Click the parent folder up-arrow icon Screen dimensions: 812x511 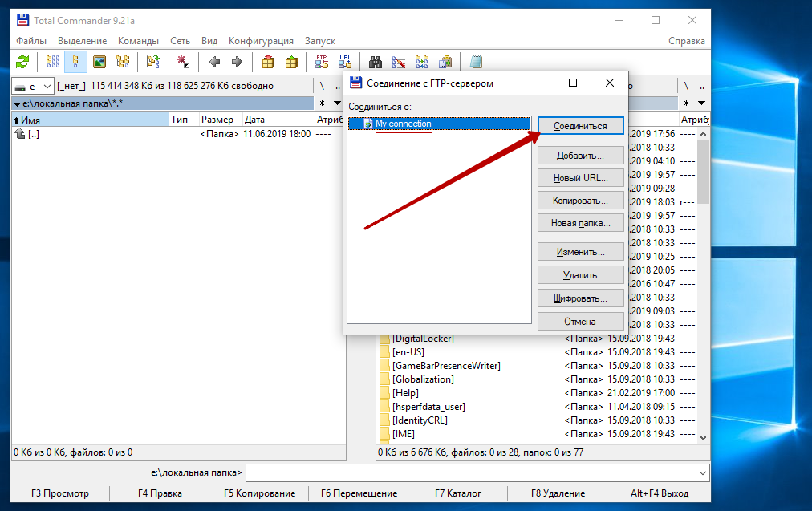point(20,134)
